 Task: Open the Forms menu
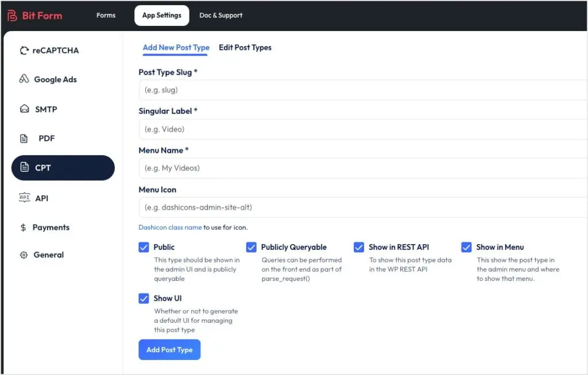pos(106,16)
